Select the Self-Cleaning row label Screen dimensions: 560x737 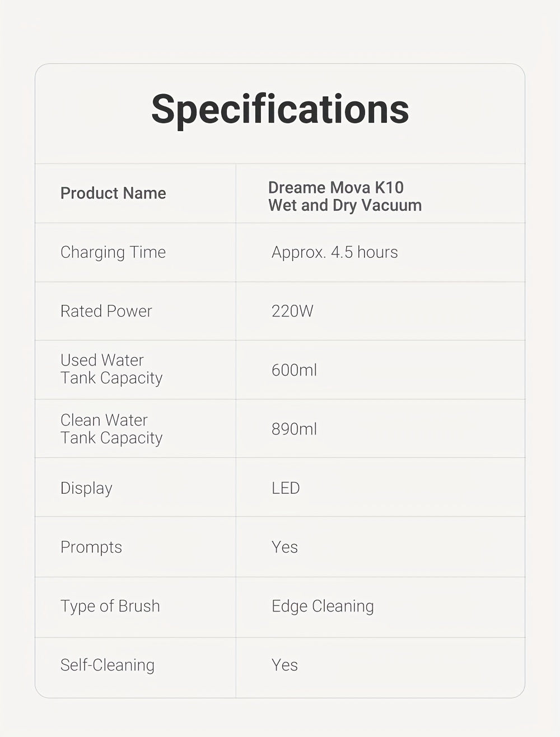pyautogui.click(x=108, y=665)
